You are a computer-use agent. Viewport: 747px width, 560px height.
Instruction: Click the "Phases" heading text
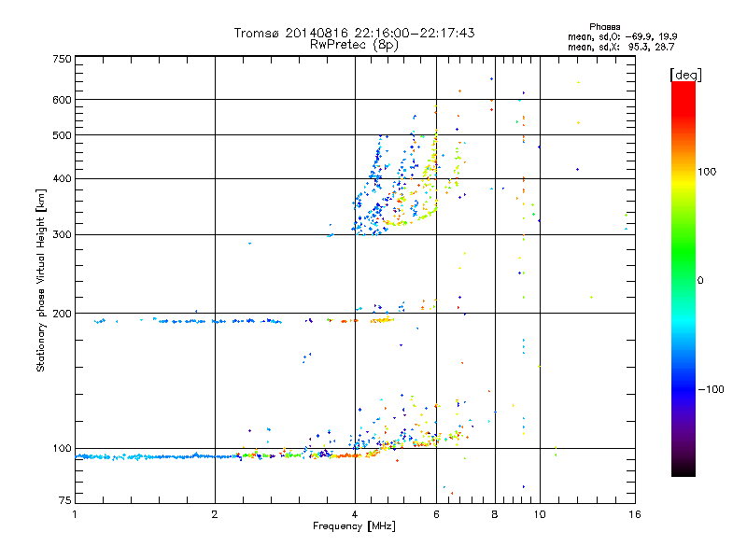tap(604, 27)
